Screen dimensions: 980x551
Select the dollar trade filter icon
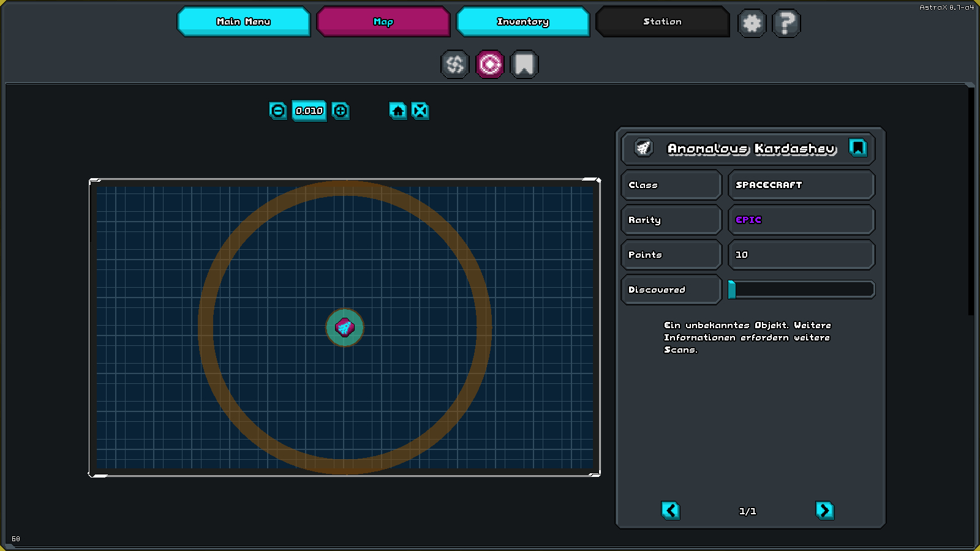pos(454,64)
